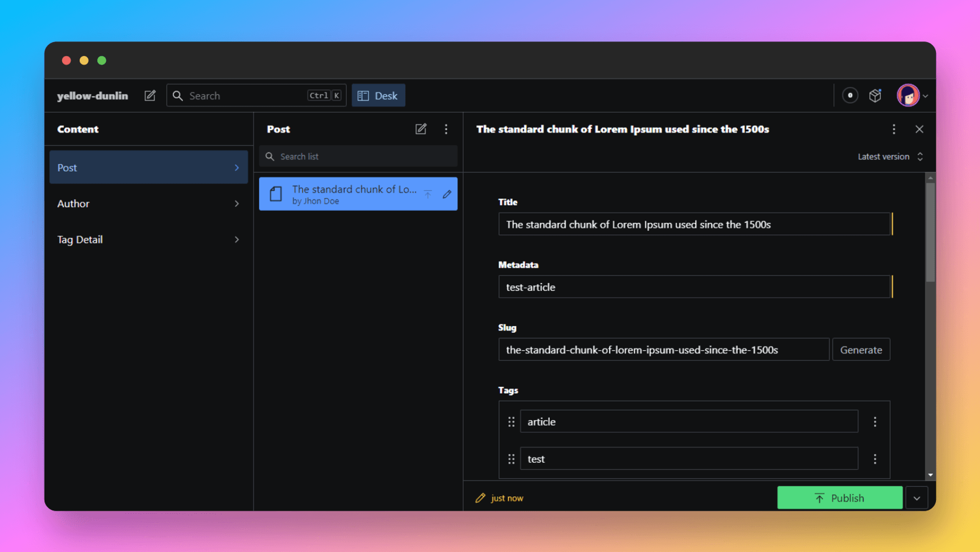Open the article tag options menu
The height and width of the screenshot is (552, 980).
tap(875, 422)
